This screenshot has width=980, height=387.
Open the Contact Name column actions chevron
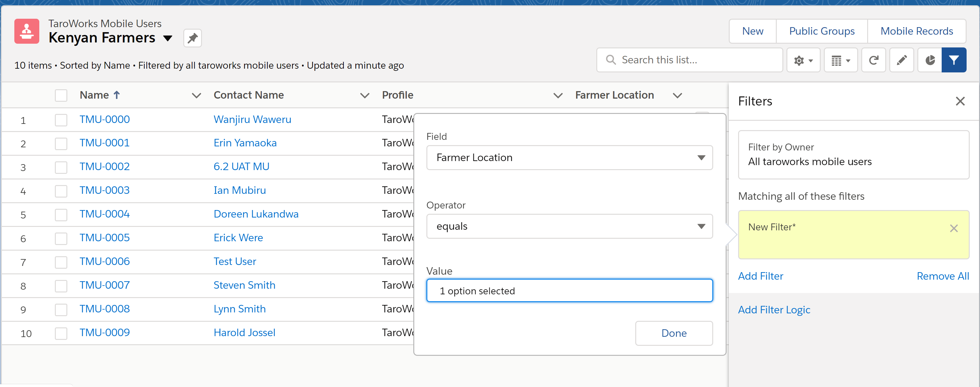[364, 95]
